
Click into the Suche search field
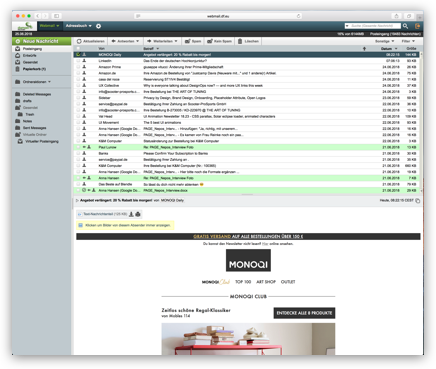(x=375, y=26)
